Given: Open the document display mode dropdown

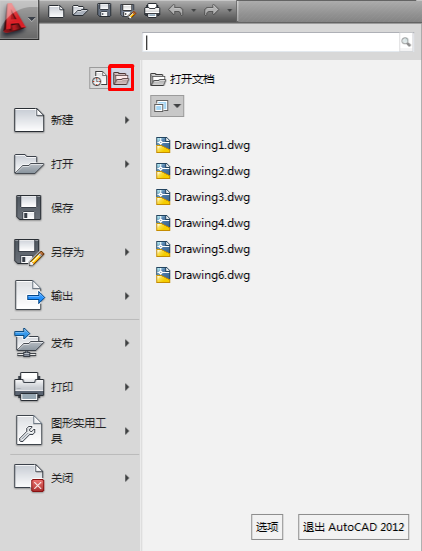Looking at the screenshot, I should [167, 106].
